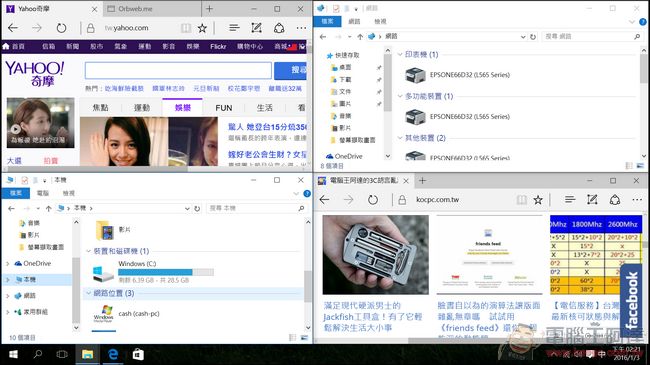
Task: Collapse the multifunction devices group
Action: point(400,96)
